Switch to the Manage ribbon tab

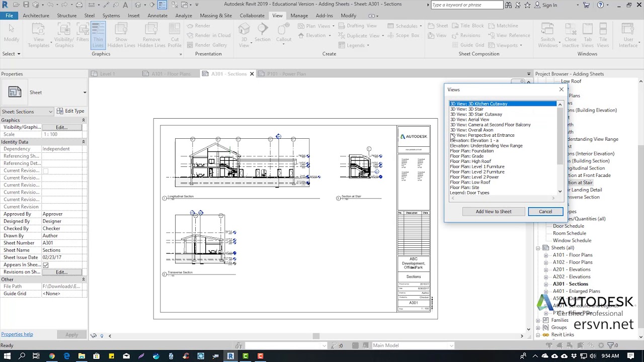point(299,16)
